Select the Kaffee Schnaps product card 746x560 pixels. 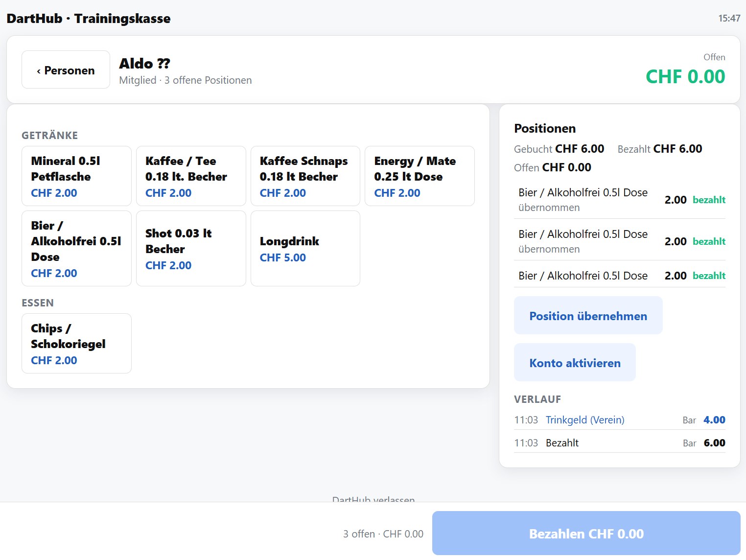[x=305, y=176]
